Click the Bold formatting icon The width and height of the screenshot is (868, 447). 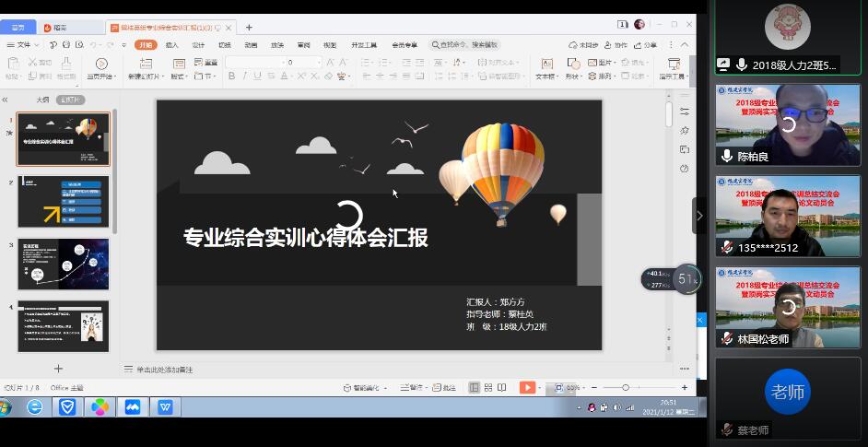[231, 76]
